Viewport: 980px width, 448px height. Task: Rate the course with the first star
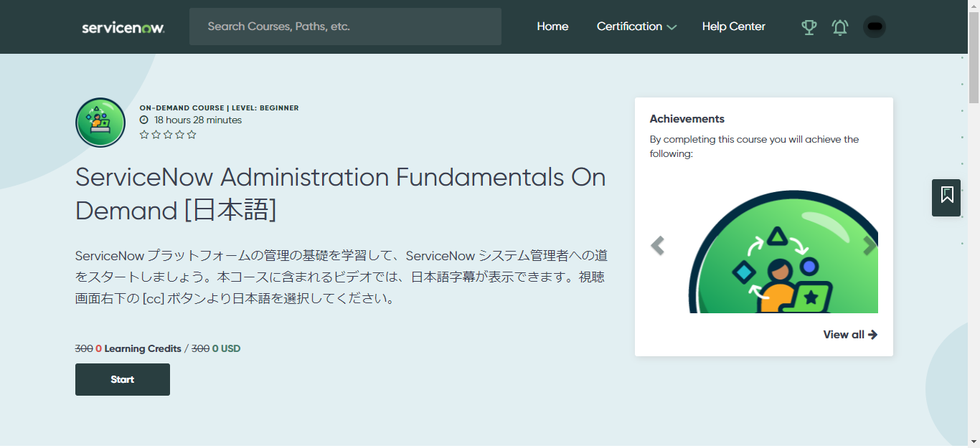(x=144, y=134)
